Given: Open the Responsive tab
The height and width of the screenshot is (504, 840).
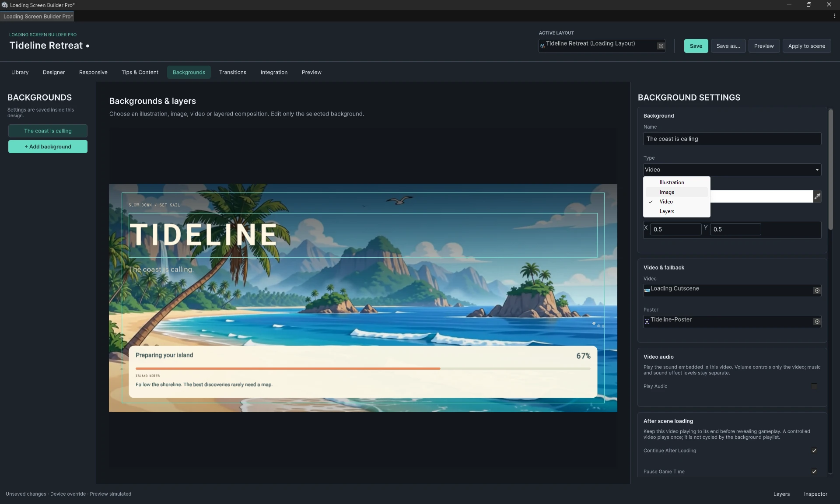Looking at the screenshot, I should [93, 72].
